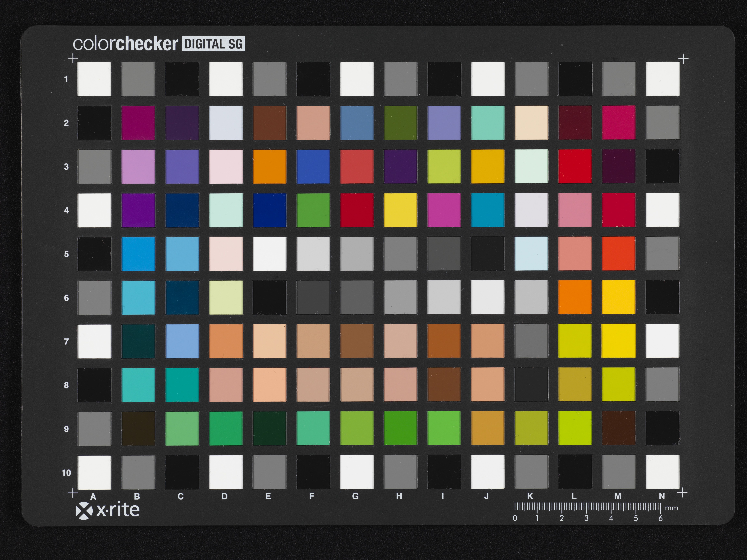Select the green patch at F4
The image size is (747, 560).
click(313, 210)
